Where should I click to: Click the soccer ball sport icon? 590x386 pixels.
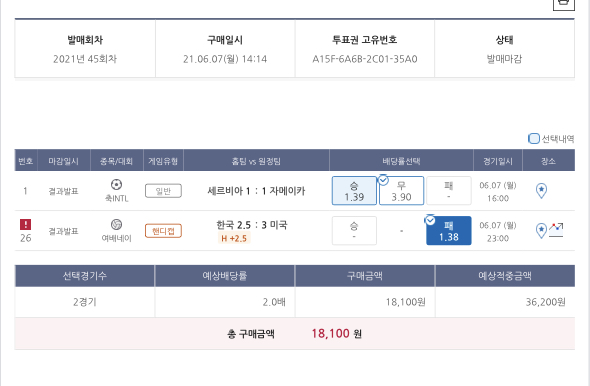116,185
